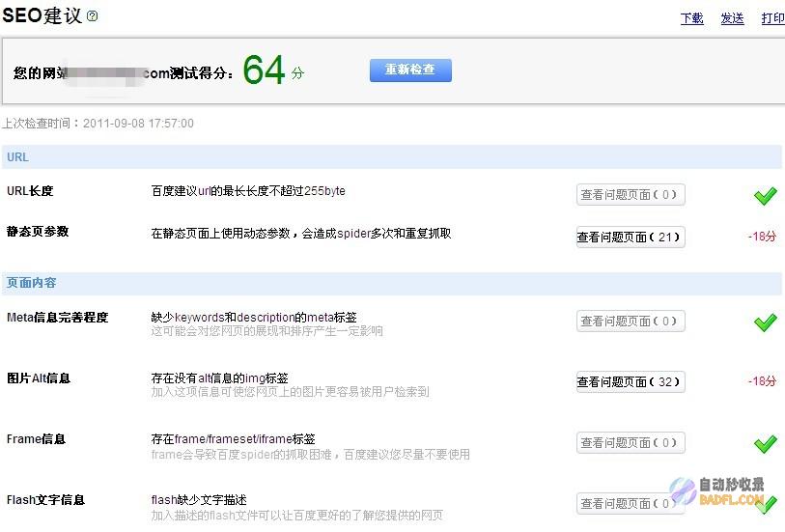
Task: Select the Flash文字信息 row label
Action: [45, 500]
